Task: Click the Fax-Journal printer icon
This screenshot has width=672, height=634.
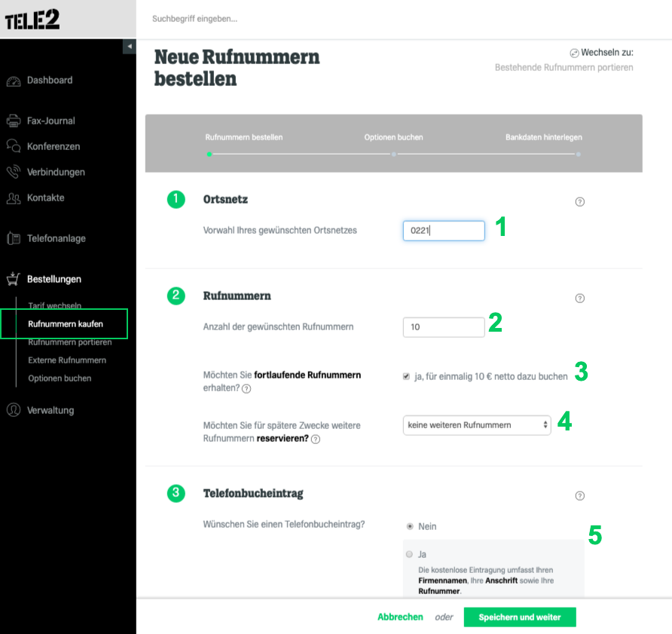Action: (14, 121)
